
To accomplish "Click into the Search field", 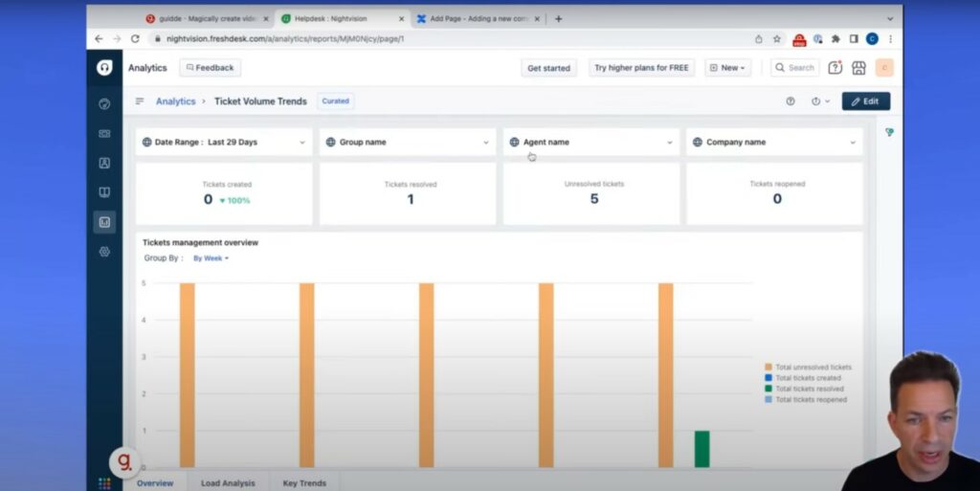I will pos(795,67).
